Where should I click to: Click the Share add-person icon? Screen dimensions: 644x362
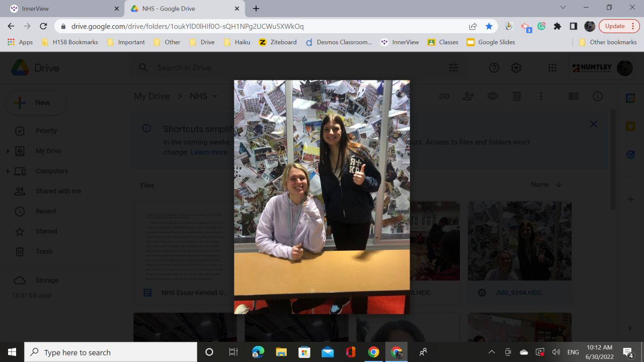pos(468,96)
